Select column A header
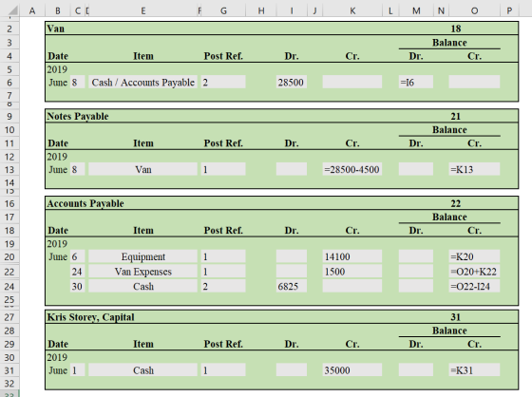Screen dimensions: 532x397 coord(32,10)
